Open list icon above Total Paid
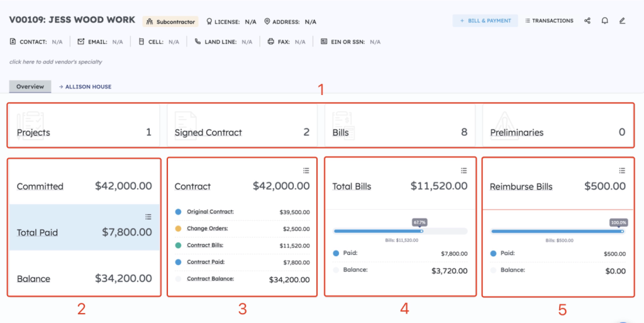This screenshot has height=323, width=644. pyautogui.click(x=148, y=217)
